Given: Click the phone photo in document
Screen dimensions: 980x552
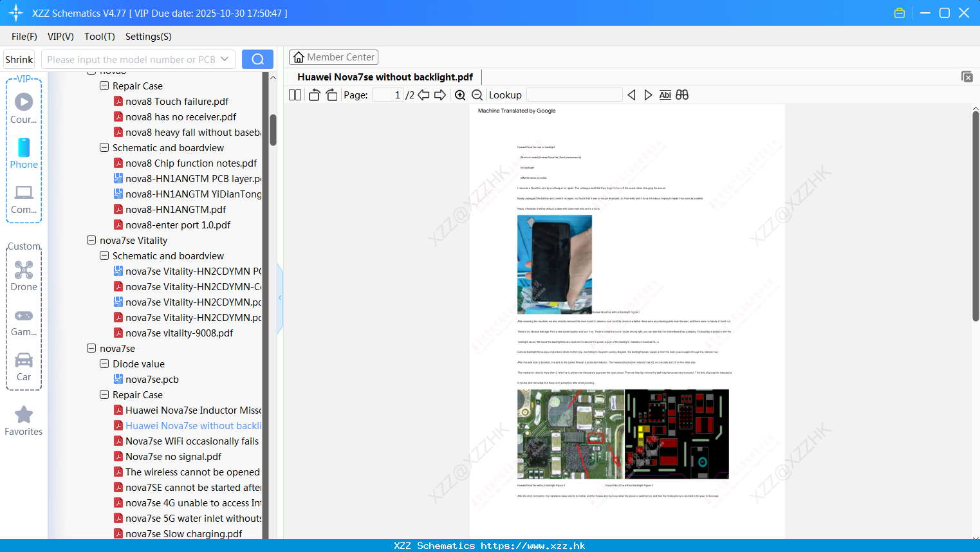Looking at the screenshot, I should [555, 264].
